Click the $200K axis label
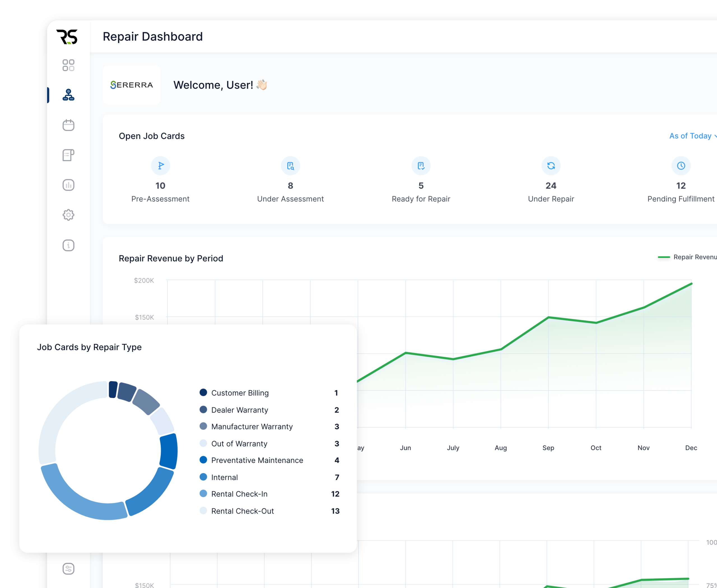 [x=144, y=280]
